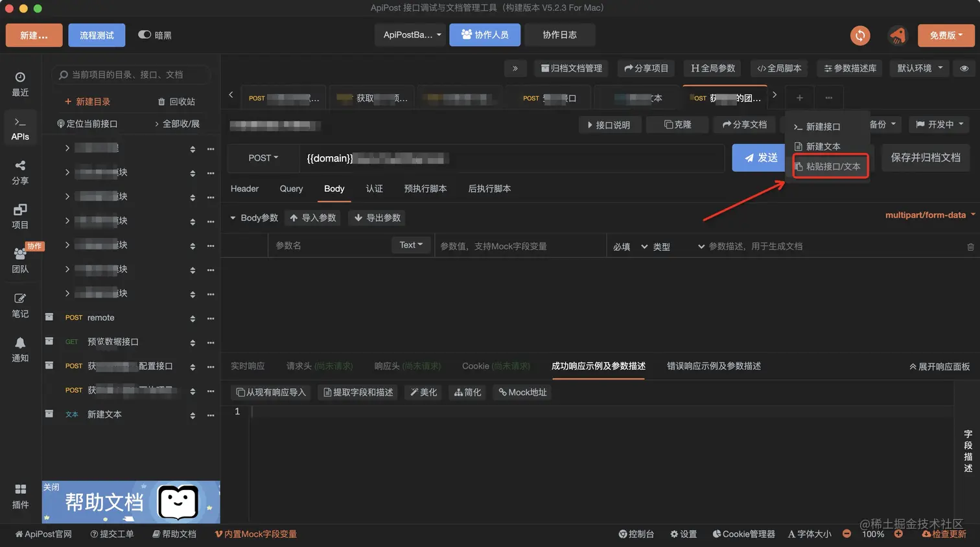Open the Cookie管理器 from status bar

point(743,533)
